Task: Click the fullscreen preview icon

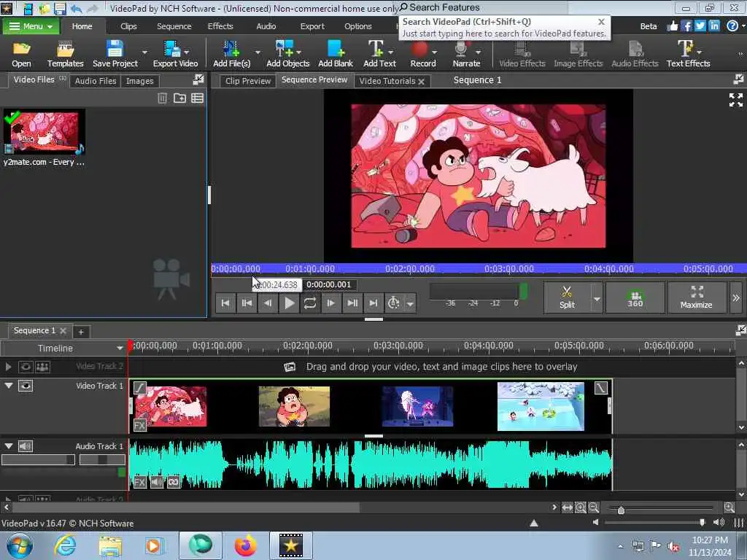Action: pyautogui.click(x=735, y=99)
